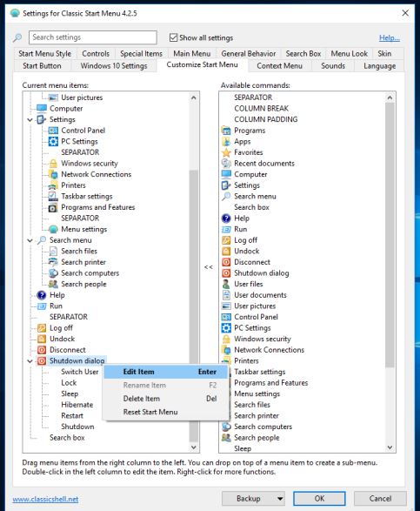Screen dimensions: 420x511
Task: Click the Log off key icon in left tree
Action: click(42, 328)
